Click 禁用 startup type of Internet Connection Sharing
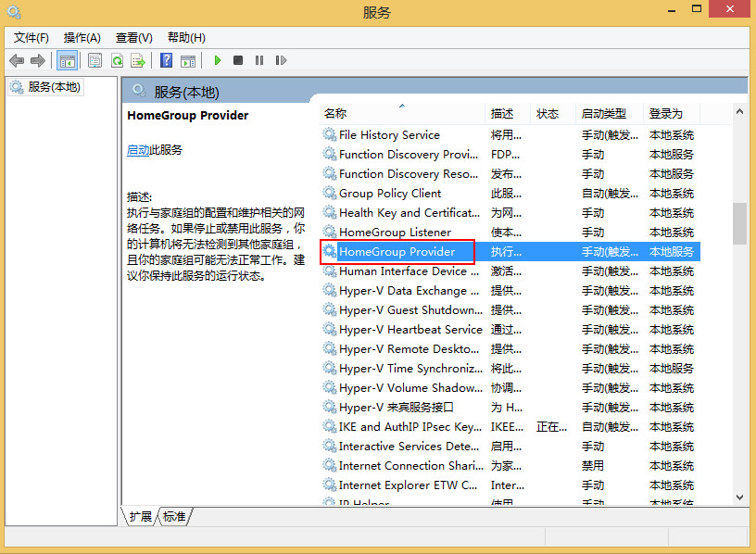 [593, 465]
